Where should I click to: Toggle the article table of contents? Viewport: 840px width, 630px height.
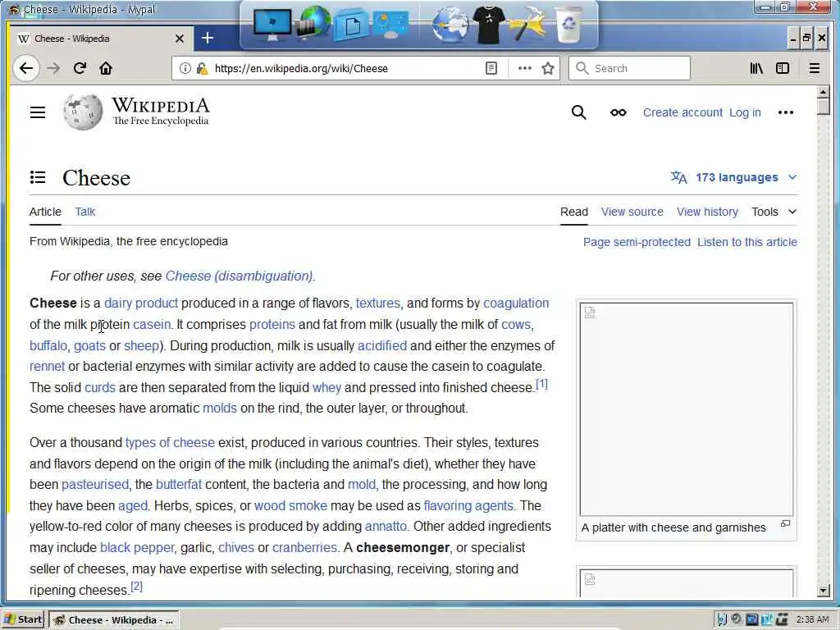click(38, 177)
